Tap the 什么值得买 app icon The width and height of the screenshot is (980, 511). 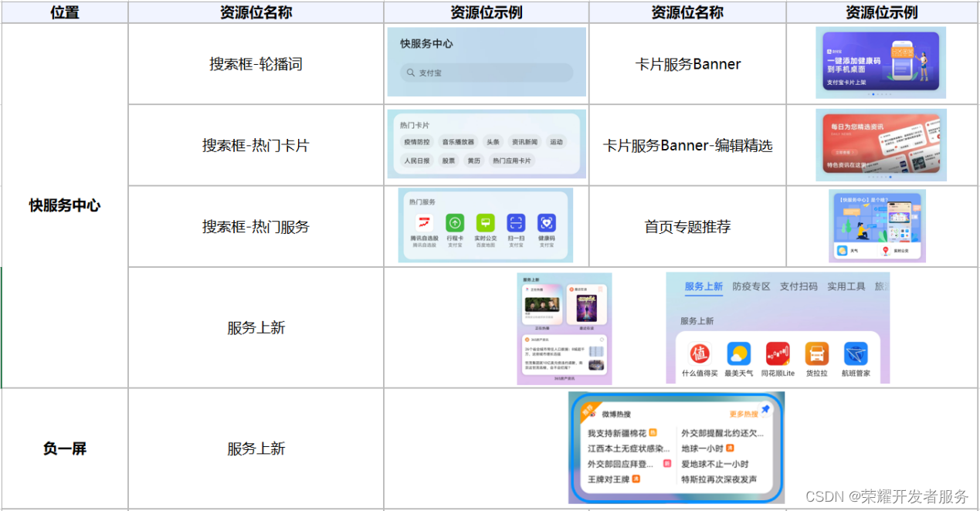700,354
